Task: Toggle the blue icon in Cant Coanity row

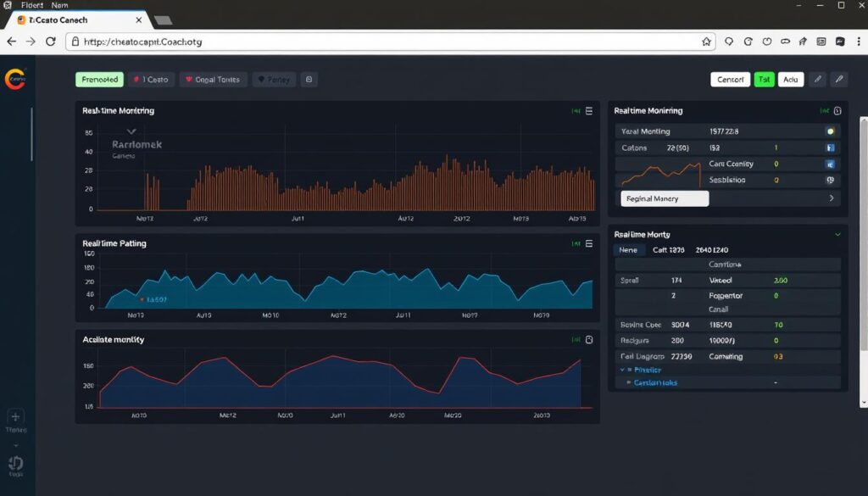Action: point(830,164)
